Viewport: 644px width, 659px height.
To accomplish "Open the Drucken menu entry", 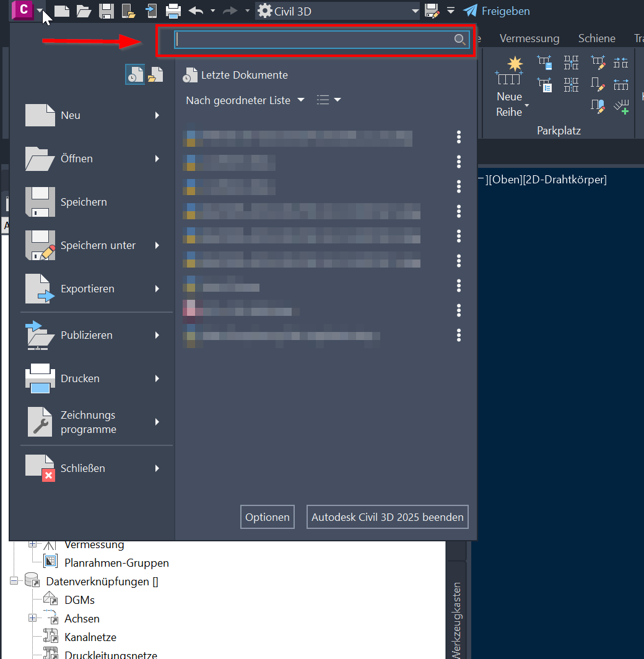I will [x=93, y=378].
